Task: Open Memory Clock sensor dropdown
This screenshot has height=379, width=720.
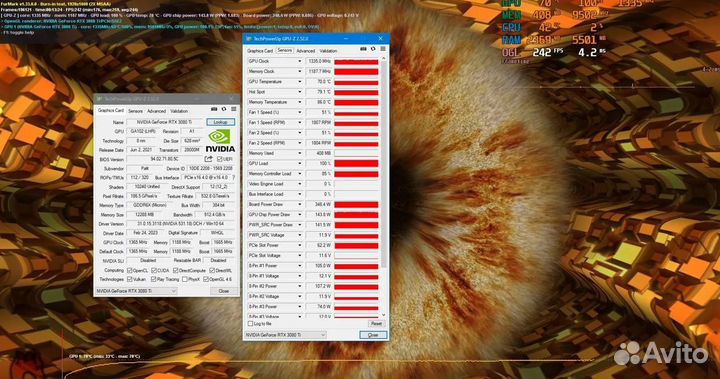Action: pyautogui.click(x=300, y=72)
